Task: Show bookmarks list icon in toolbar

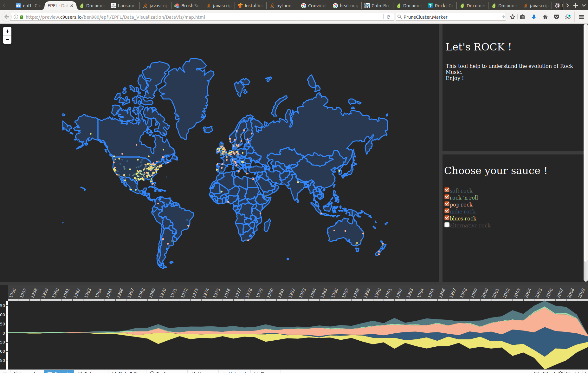Action: click(x=522, y=17)
